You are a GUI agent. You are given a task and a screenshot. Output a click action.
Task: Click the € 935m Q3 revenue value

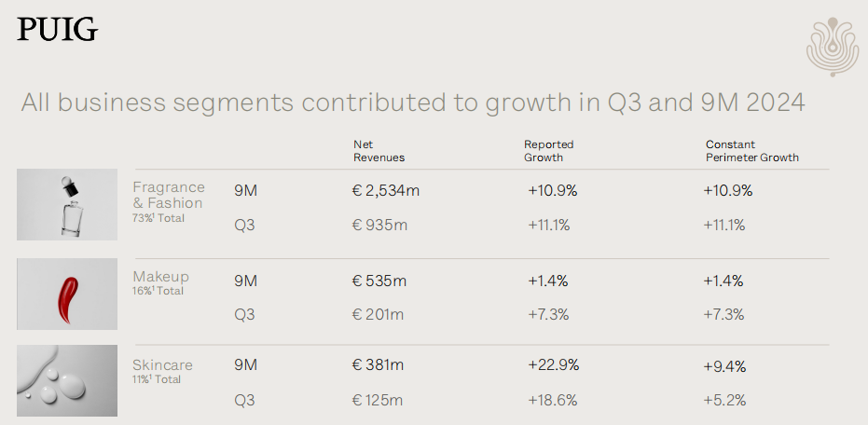[379, 225]
